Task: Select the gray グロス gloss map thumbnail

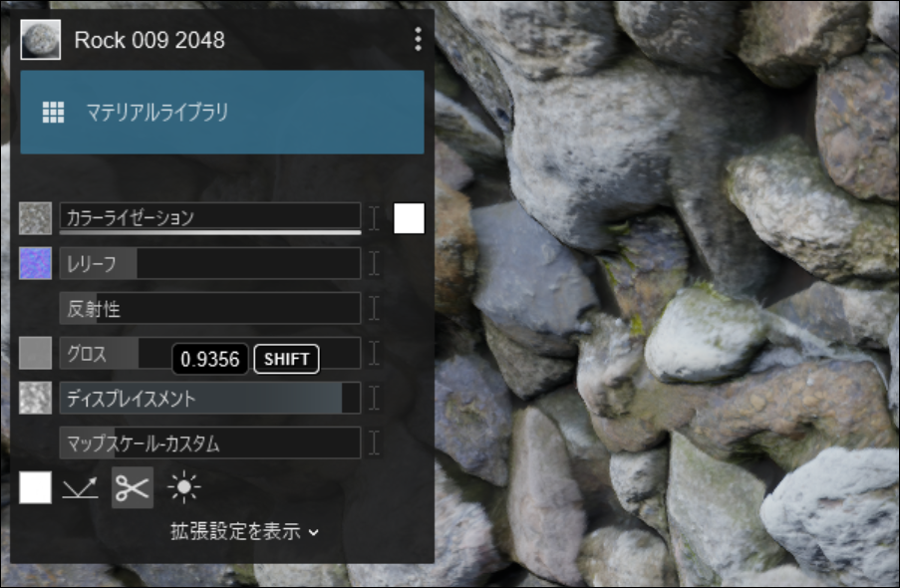Action: 36,353
